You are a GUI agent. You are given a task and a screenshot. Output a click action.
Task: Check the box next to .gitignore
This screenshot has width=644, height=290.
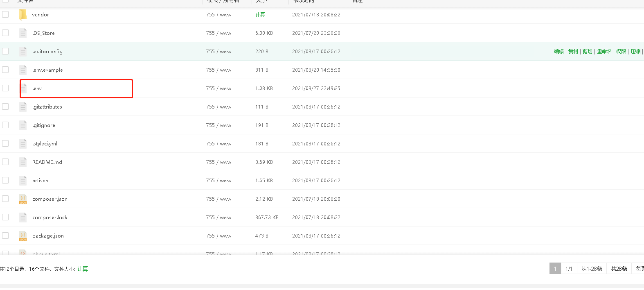[x=5, y=125]
